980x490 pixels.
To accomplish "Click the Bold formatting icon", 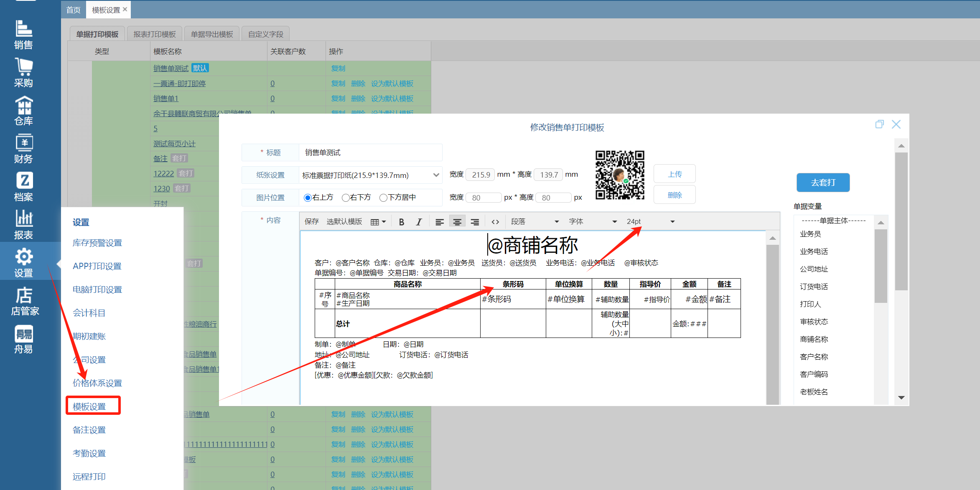I will 401,222.
